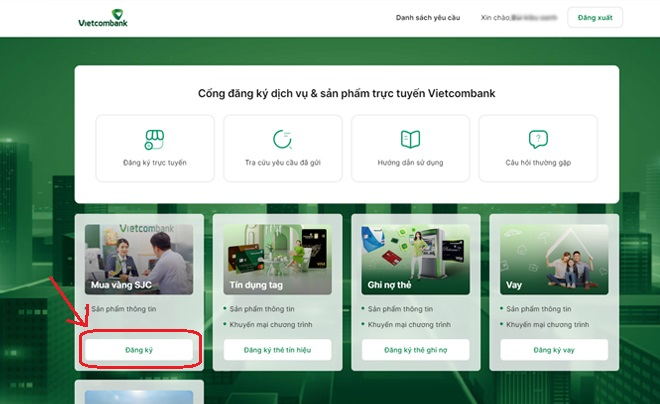The height and width of the screenshot is (404, 660).
Task: Click Đăng ký button for Mua vàng SJC
Action: click(x=138, y=349)
